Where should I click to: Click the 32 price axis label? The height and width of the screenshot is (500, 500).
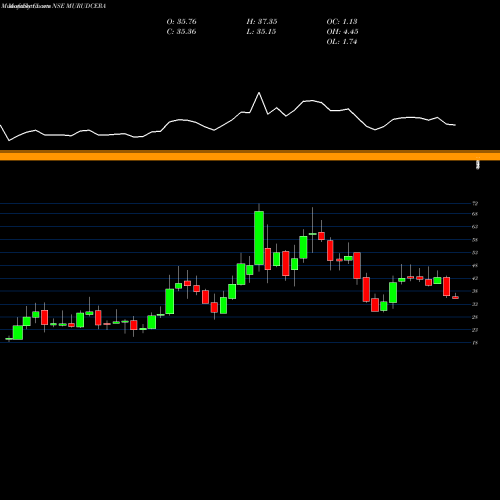[x=475, y=304]
